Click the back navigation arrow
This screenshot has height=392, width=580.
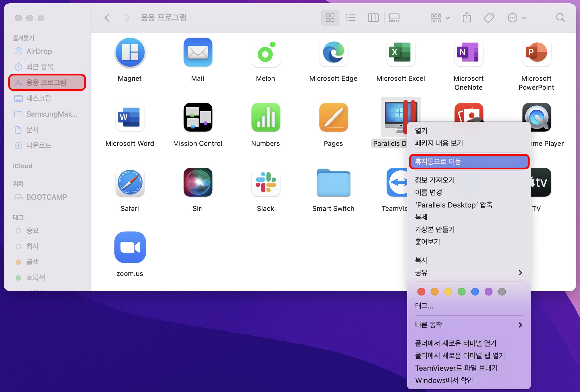[107, 18]
